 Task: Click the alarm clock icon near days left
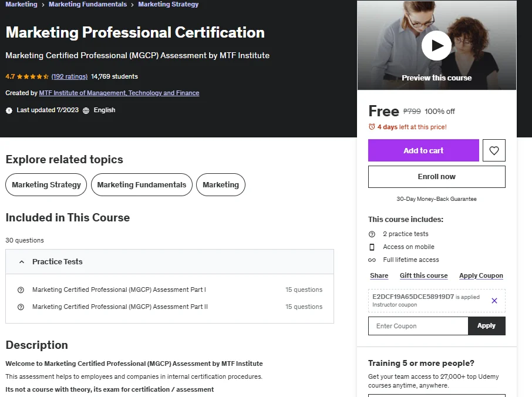(x=372, y=127)
